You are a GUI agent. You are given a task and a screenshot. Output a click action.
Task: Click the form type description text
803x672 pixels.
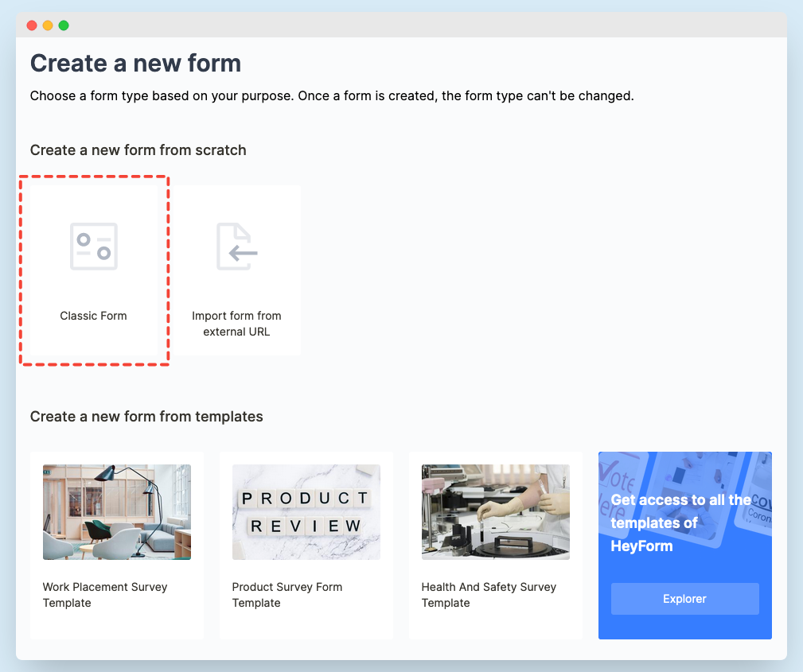point(331,96)
